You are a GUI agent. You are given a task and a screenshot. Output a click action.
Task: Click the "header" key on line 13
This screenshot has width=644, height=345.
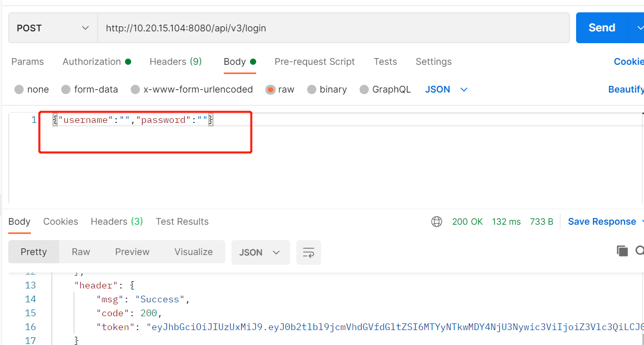[x=95, y=285]
